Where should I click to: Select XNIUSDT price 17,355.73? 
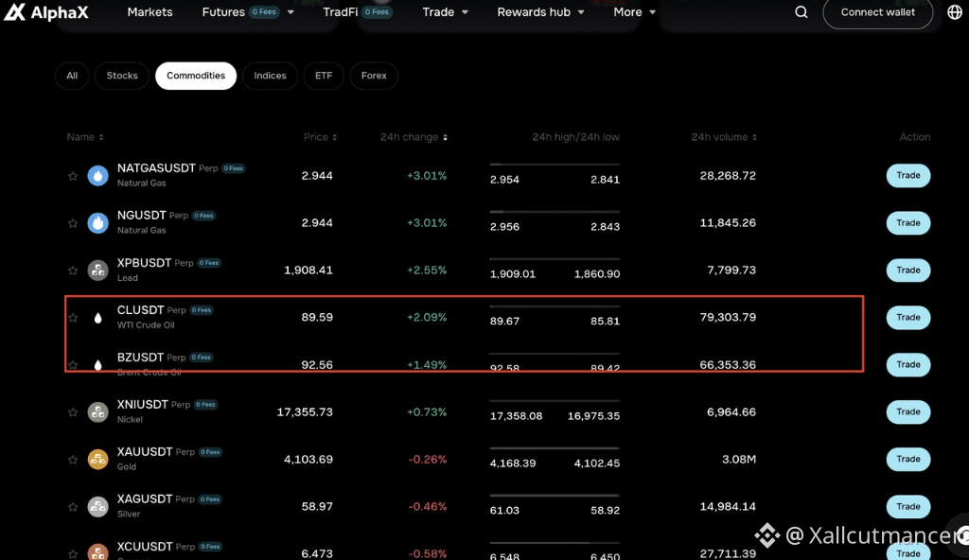[305, 411]
